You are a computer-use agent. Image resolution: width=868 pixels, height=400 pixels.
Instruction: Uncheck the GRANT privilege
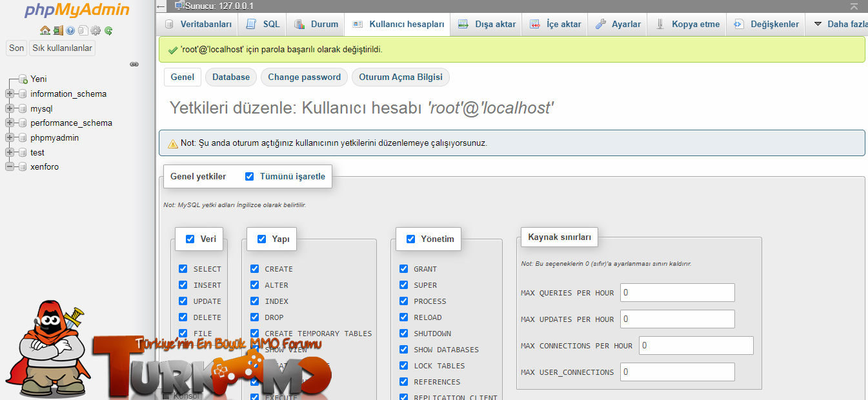[403, 269]
